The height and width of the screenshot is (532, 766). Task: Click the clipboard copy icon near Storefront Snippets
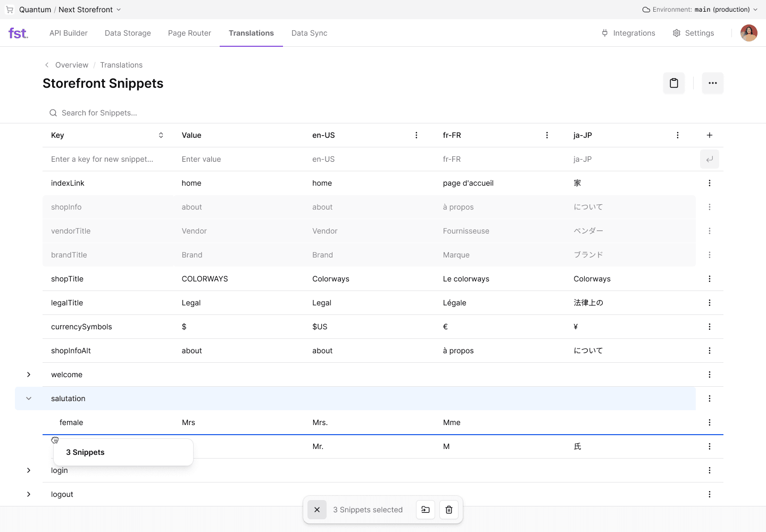tap(674, 83)
